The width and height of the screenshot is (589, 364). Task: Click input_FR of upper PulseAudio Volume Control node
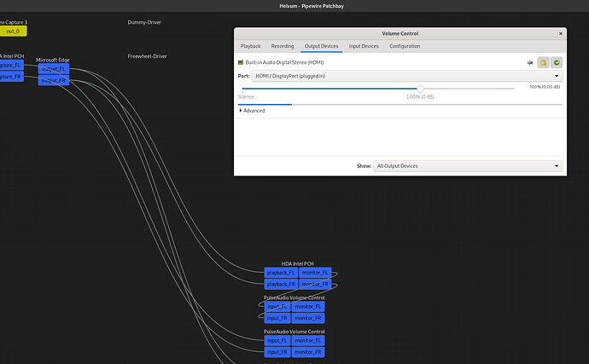pos(277,318)
